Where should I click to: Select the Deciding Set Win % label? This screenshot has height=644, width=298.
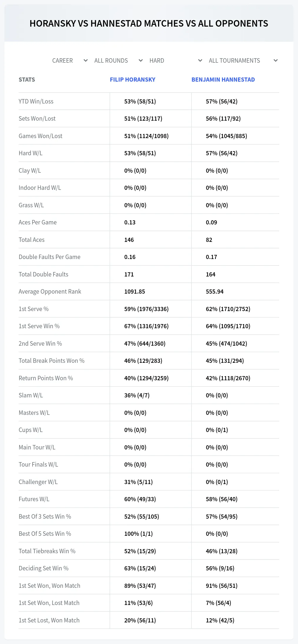[x=44, y=568]
